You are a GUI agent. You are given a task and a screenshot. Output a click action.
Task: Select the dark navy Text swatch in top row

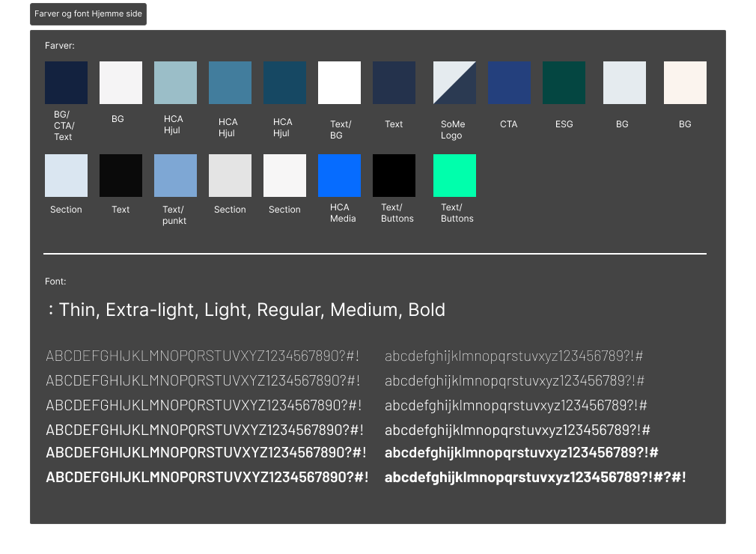(394, 82)
